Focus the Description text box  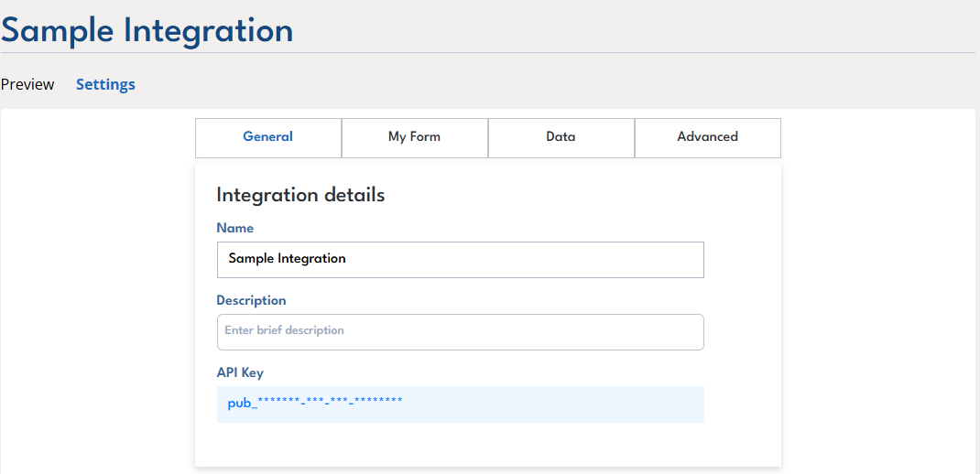point(460,331)
